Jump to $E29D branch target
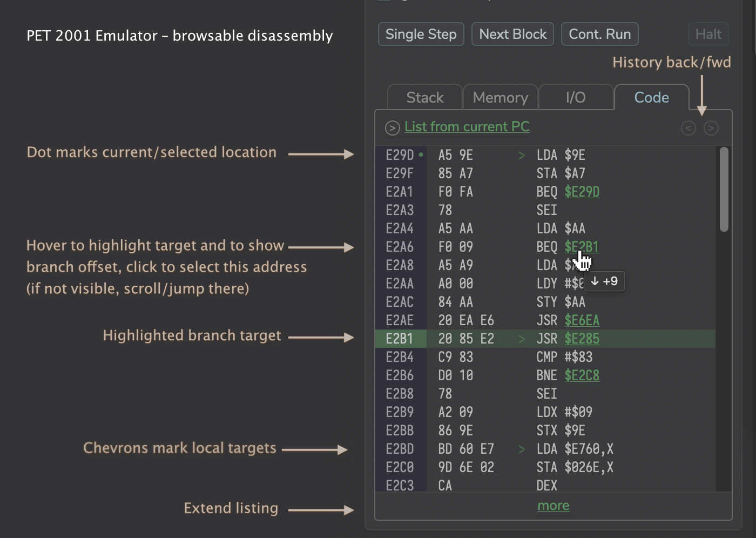This screenshot has height=538, width=756. (582, 192)
